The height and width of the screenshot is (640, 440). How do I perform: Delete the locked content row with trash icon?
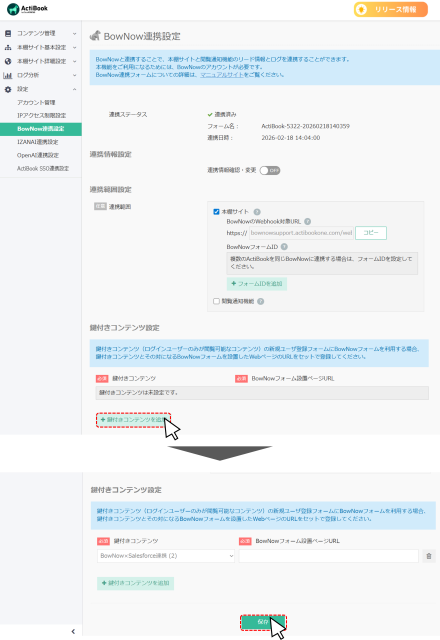tap(429, 556)
